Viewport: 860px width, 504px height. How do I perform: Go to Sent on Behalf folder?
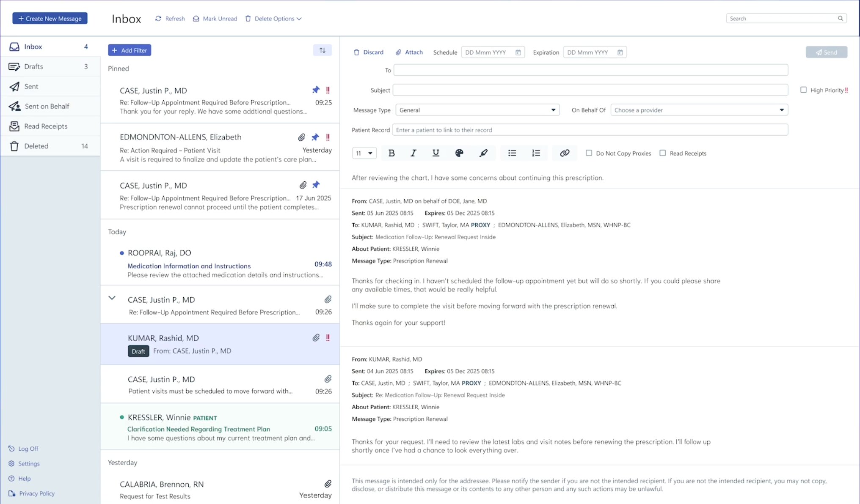tap(47, 106)
